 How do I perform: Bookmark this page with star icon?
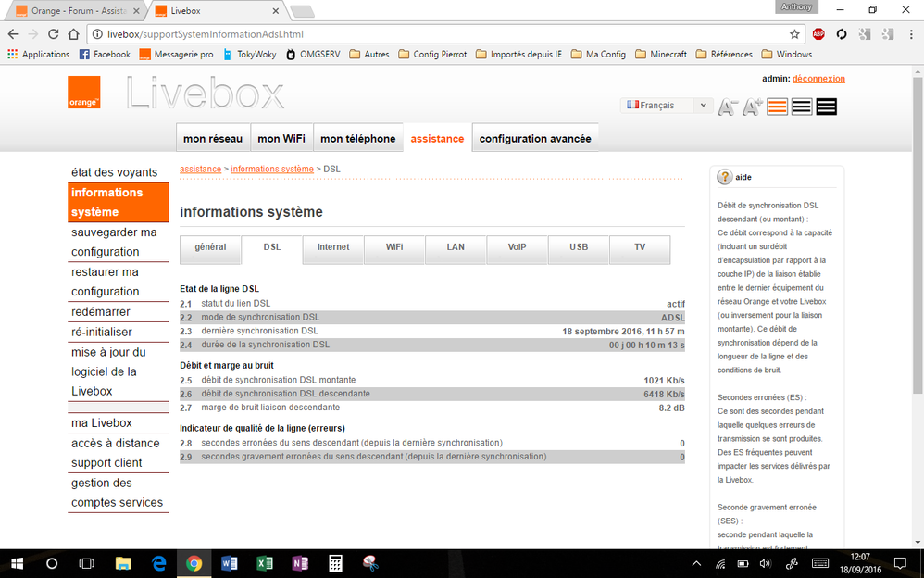pos(794,34)
